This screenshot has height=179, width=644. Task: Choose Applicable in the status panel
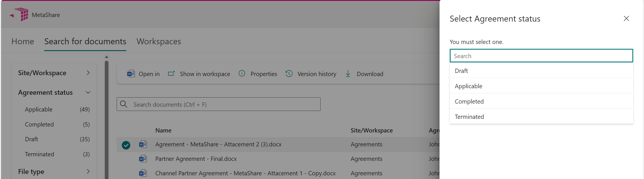click(x=541, y=86)
